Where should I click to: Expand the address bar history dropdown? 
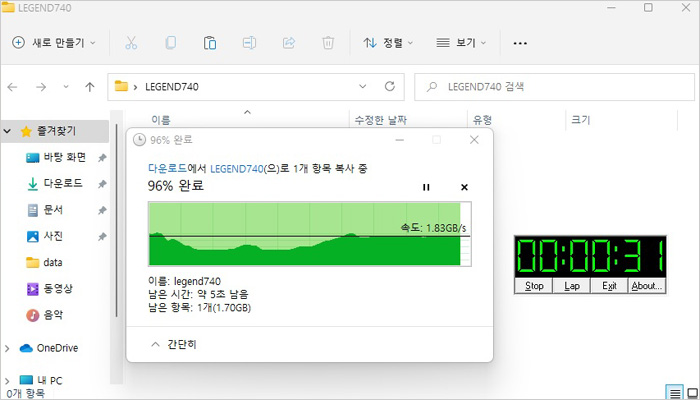pos(362,87)
